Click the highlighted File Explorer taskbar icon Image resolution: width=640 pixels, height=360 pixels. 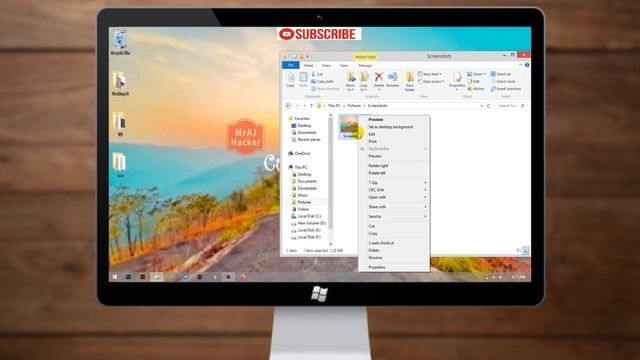(157, 277)
